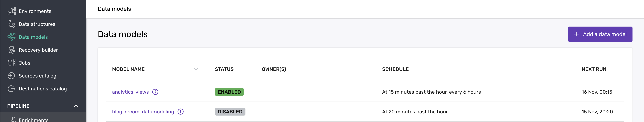Image resolution: width=644 pixels, height=122 pixels.
Task: Open the analytics-views model link
Action: (x=130, y=92)
